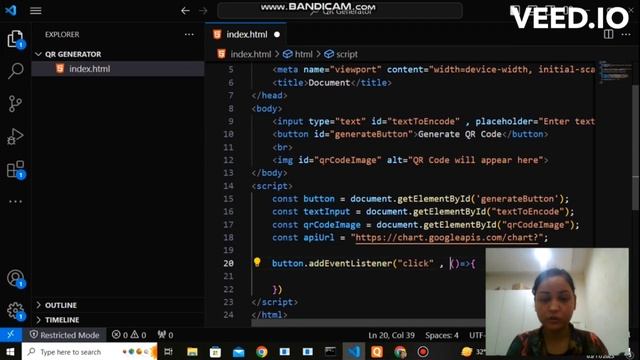Click 'generateButton' text on line 15

pyautogui.click(x=518, y=199)
